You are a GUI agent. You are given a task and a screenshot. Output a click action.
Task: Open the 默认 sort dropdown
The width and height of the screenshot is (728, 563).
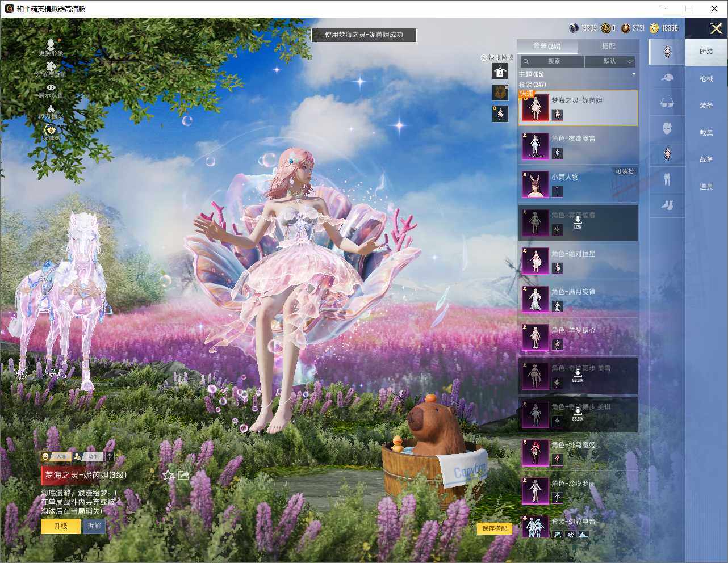(x=610, y=61)
